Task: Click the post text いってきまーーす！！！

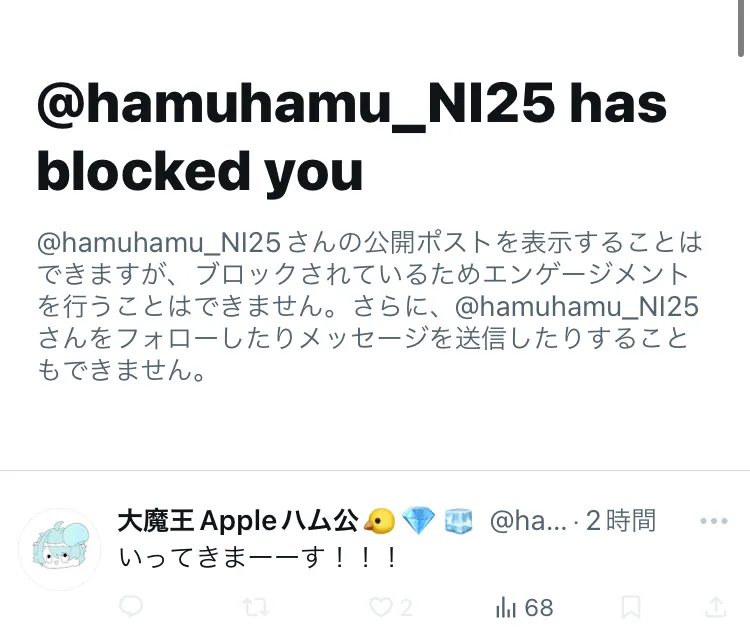Action: (x=257, y=558)
